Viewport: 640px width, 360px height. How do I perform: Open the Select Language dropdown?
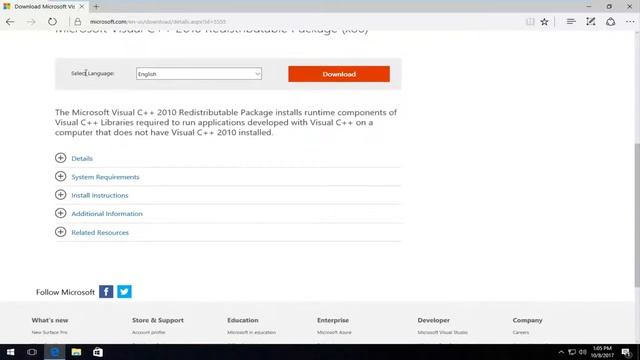point(199,74)
